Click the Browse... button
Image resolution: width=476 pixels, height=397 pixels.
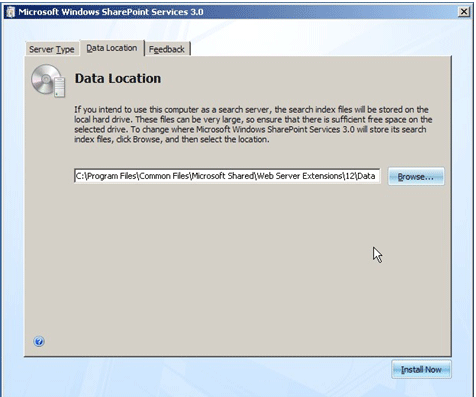(416, 176)
